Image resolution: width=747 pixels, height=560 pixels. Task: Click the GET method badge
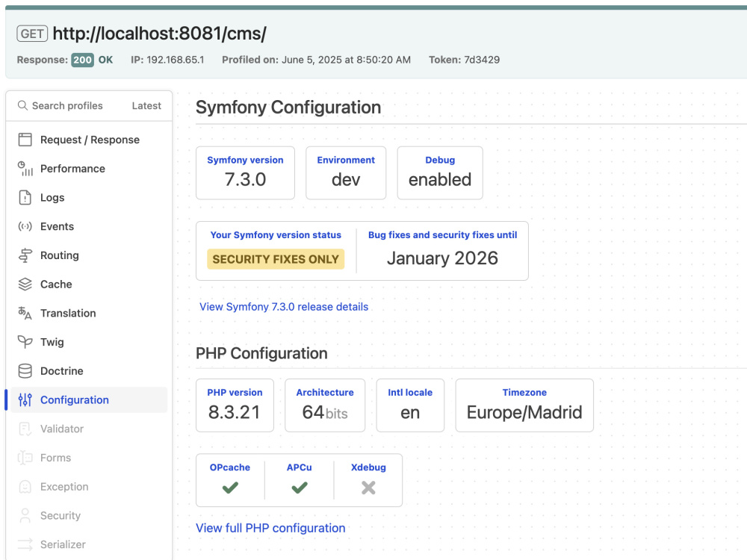click(x=32, y=34)
